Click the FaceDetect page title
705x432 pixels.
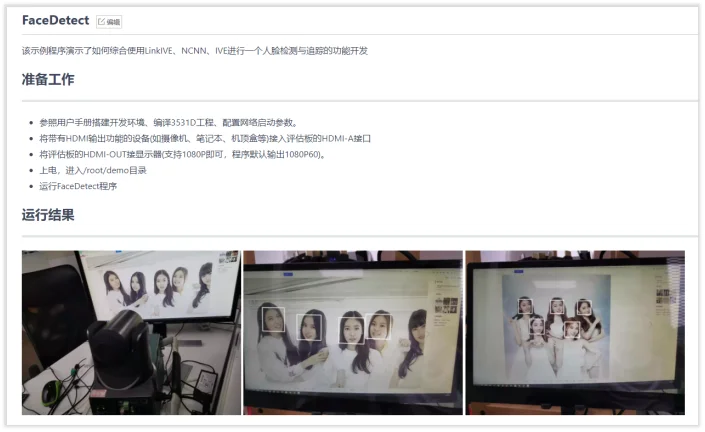(x=55, y=20)
